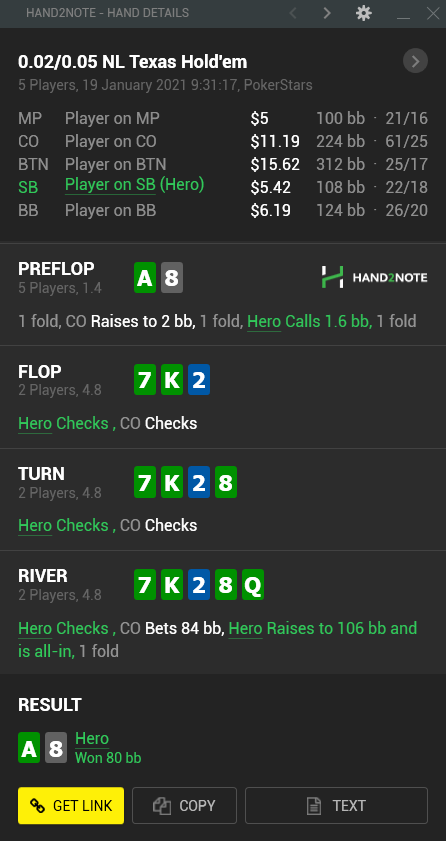Click the Player on CO name
The width and height of the screenshot is (446, 841).
110,141
